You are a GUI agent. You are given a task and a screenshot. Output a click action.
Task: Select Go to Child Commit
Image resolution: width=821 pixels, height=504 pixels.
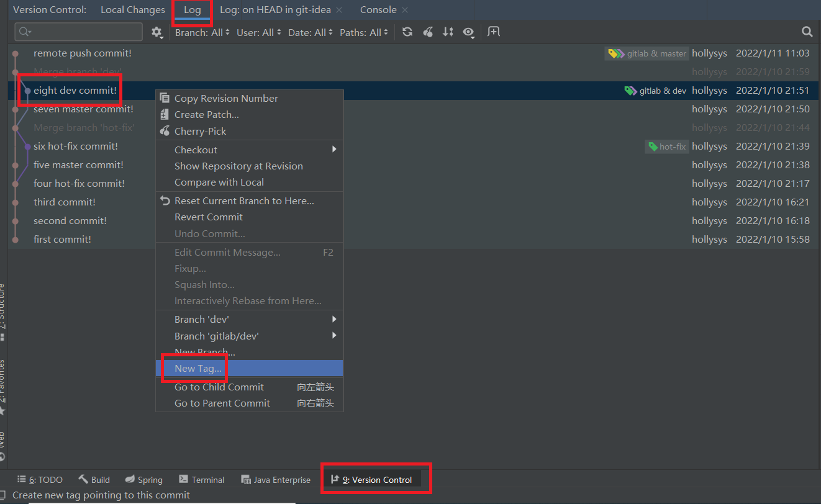click(x=249, y=387)
